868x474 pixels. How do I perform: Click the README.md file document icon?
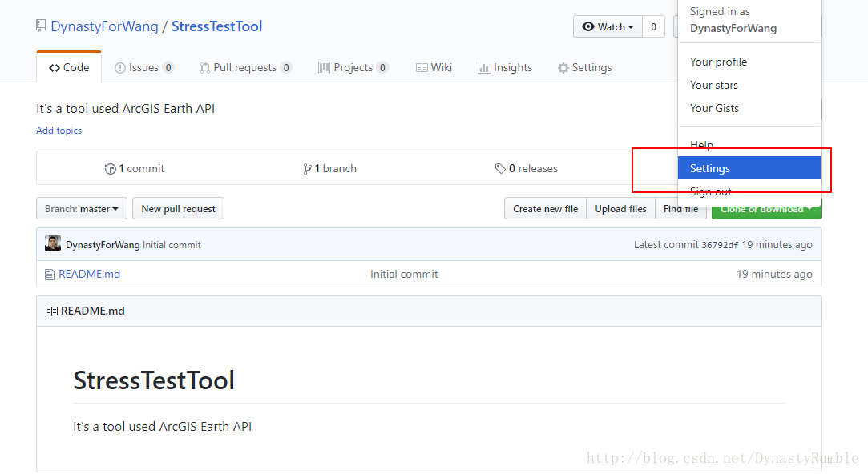(x=50, y=275)
